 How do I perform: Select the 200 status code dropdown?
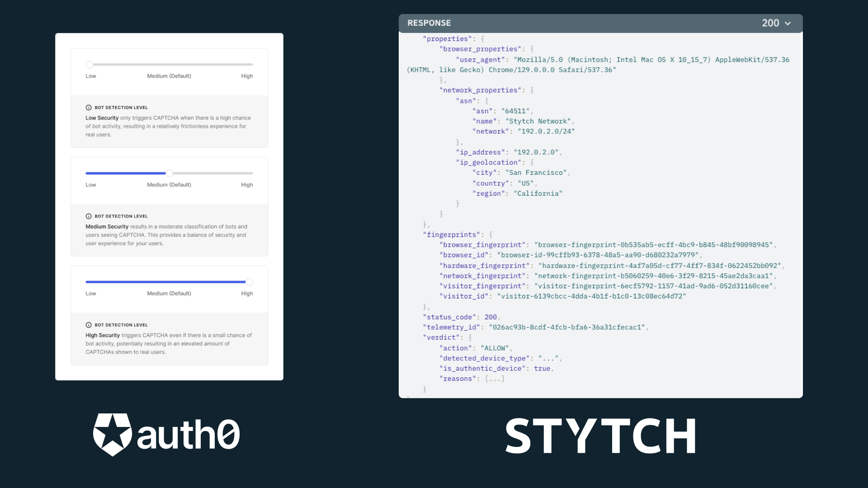coord(776,23)
